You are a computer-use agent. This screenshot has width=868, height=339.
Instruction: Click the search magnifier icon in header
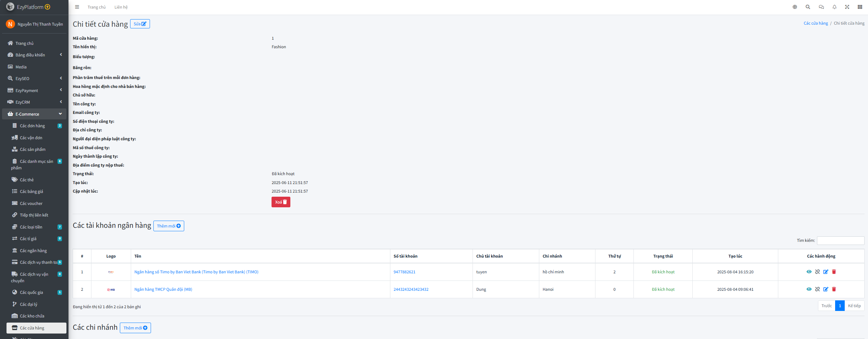[808, 7]
